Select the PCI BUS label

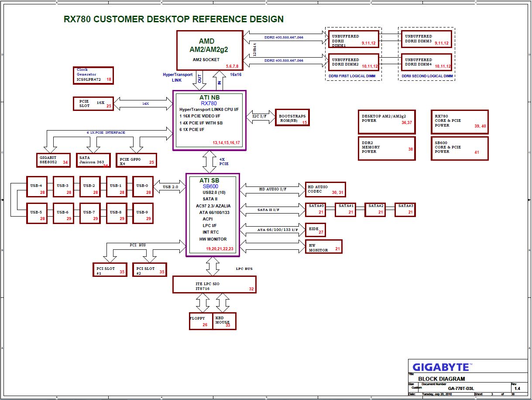[138, 245]
